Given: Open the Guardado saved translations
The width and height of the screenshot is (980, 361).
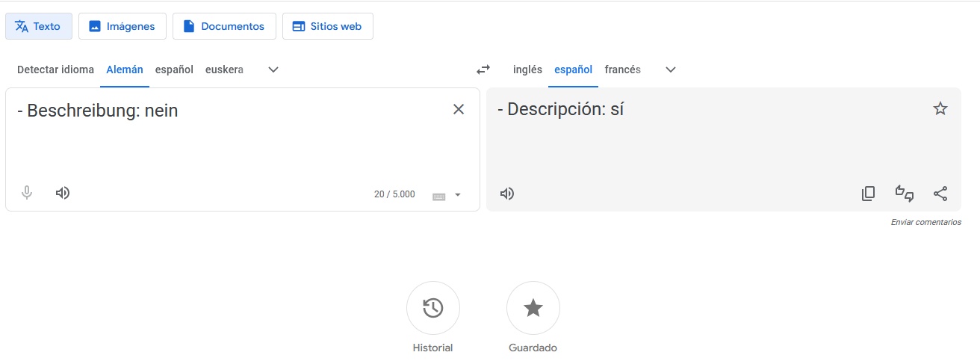Looking at the screenshot, I should pos(533,308).
